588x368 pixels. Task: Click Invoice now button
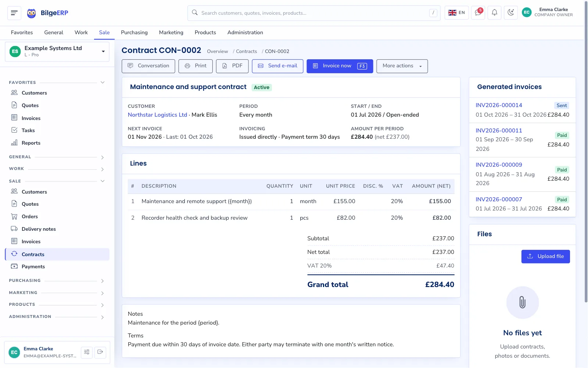(x=340, y=66)
